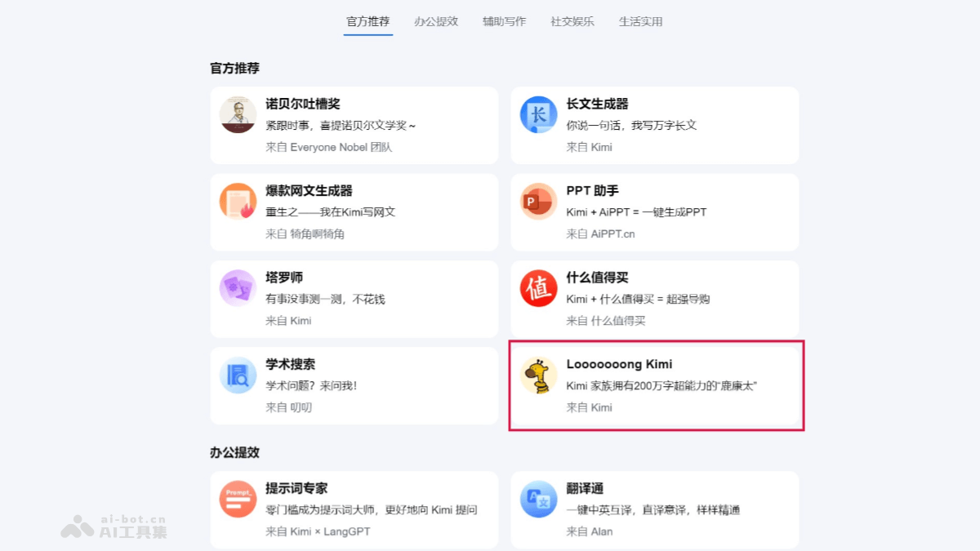Open the 塔罗师 assistant card

pyautogui.click(x=354, y=299)
